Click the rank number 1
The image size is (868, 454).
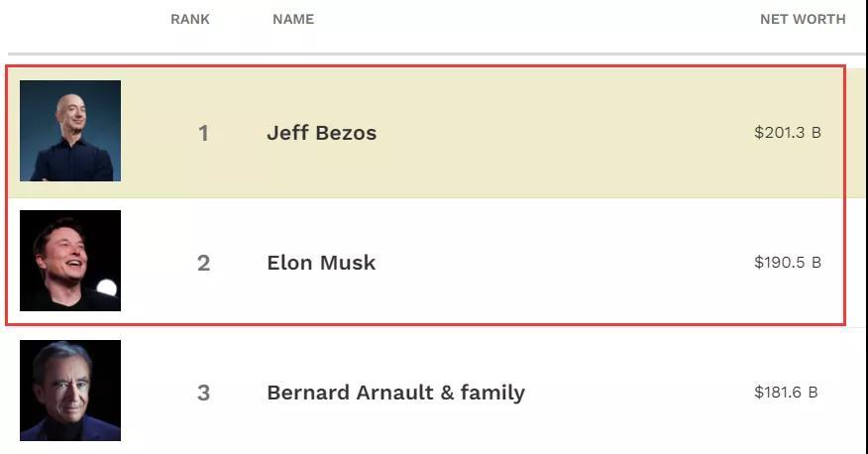[x=204, y=134]
